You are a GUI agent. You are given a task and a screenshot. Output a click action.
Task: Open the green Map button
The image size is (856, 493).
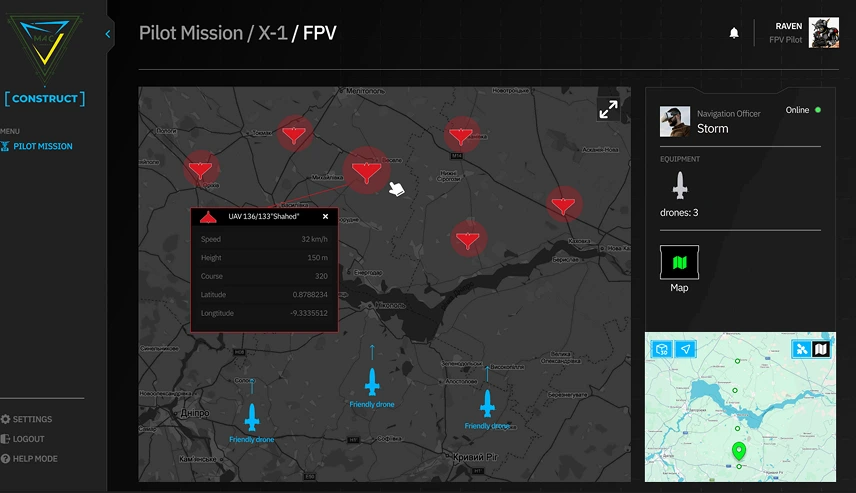pyautogui.click(x=679, y=262)
